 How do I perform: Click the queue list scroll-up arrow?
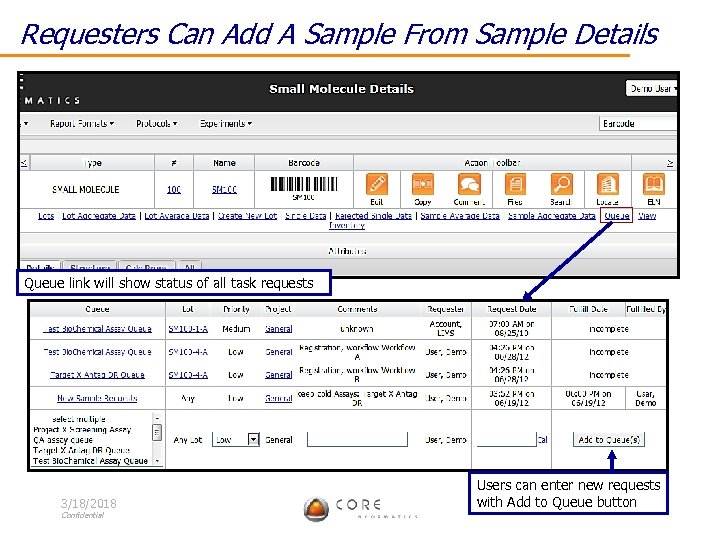[x=157, y=419]
